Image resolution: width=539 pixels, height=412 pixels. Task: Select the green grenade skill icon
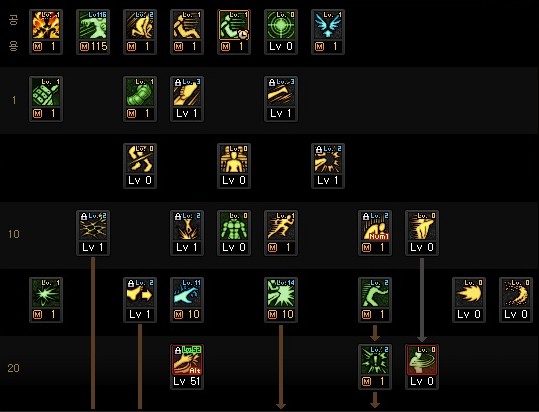coord(46,92)
